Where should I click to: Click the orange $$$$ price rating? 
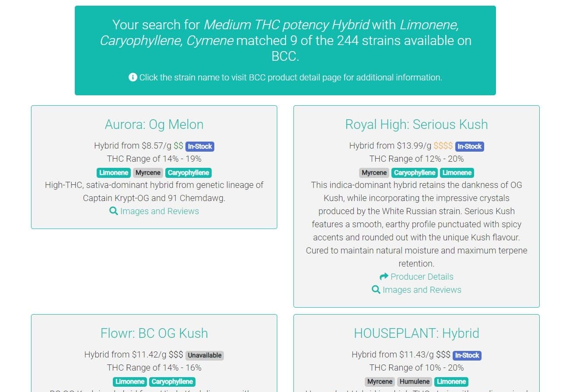[x=443, y=146]
